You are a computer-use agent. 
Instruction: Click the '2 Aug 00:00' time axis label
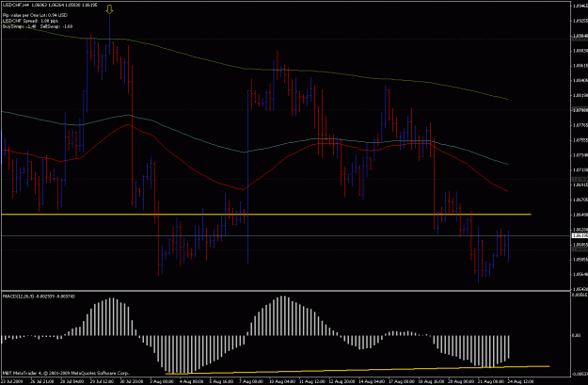click(162, 381)
